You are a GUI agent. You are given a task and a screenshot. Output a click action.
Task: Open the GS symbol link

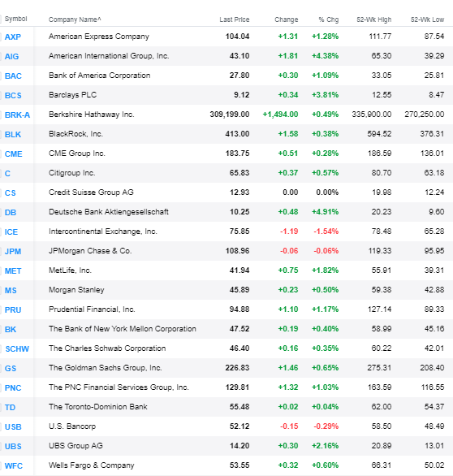pyautogui.click(x=11, y=368)
